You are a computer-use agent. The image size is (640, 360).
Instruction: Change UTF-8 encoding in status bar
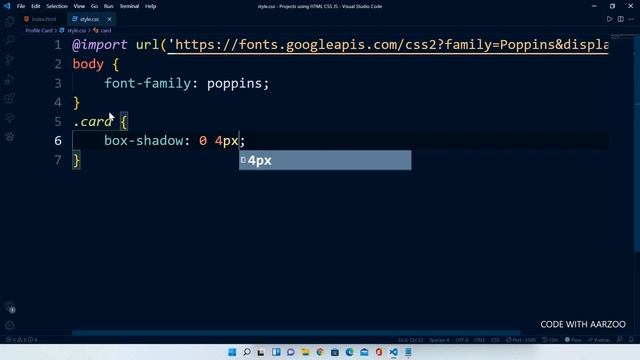tap(462, 340)
